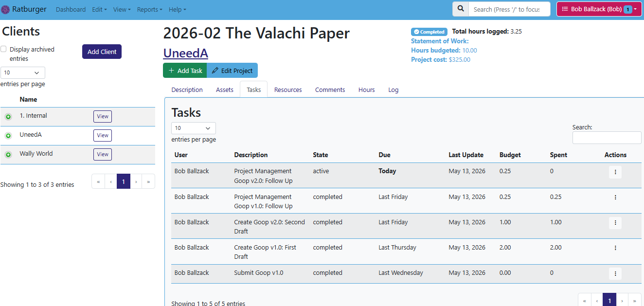
Task: Click the Ratburger brand name
Action: click(x=29, y=9)
